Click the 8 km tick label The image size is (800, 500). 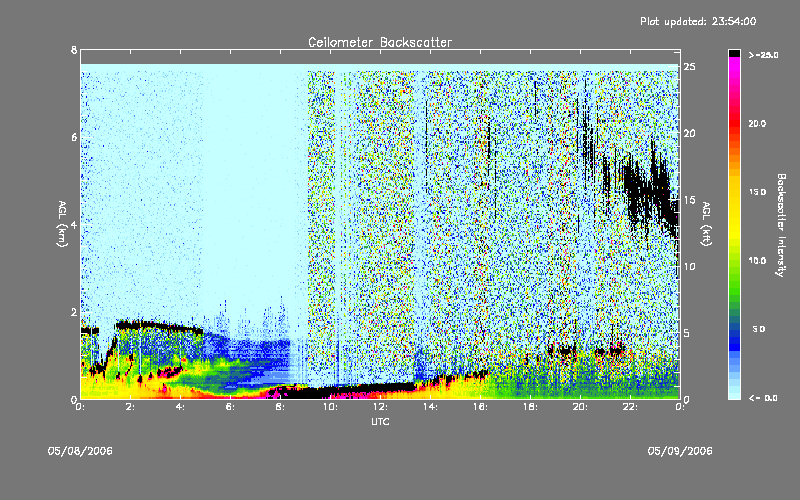[74, 50]
